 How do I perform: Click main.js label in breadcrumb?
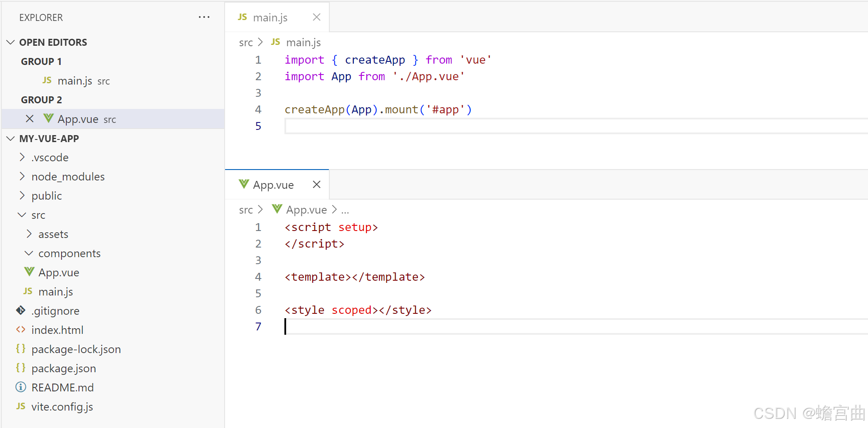tap(304, 42)
